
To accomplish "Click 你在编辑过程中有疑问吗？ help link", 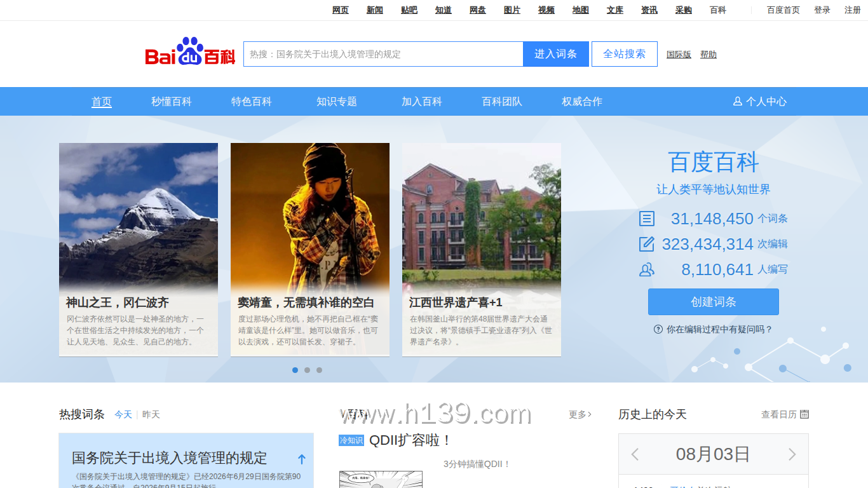I will click(x=719, y=329).
